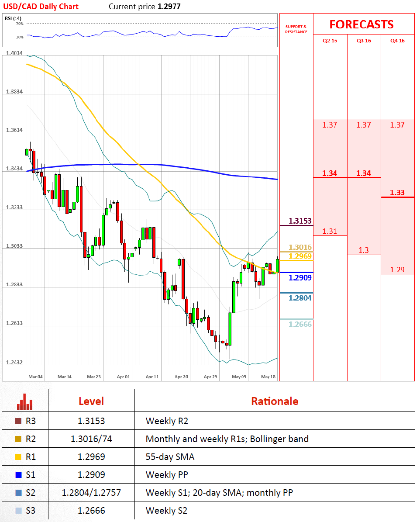The image size is (420, 522).
Task: Click the Weekly S1; 20-day SMA rationale
Action: (219, 493)
